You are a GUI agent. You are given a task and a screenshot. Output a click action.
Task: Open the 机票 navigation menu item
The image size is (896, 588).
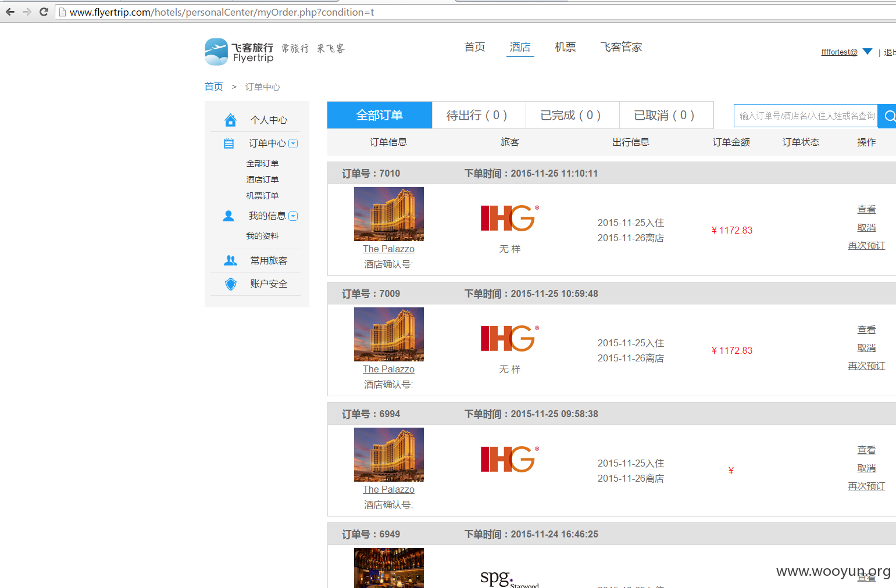click(565, 47)
